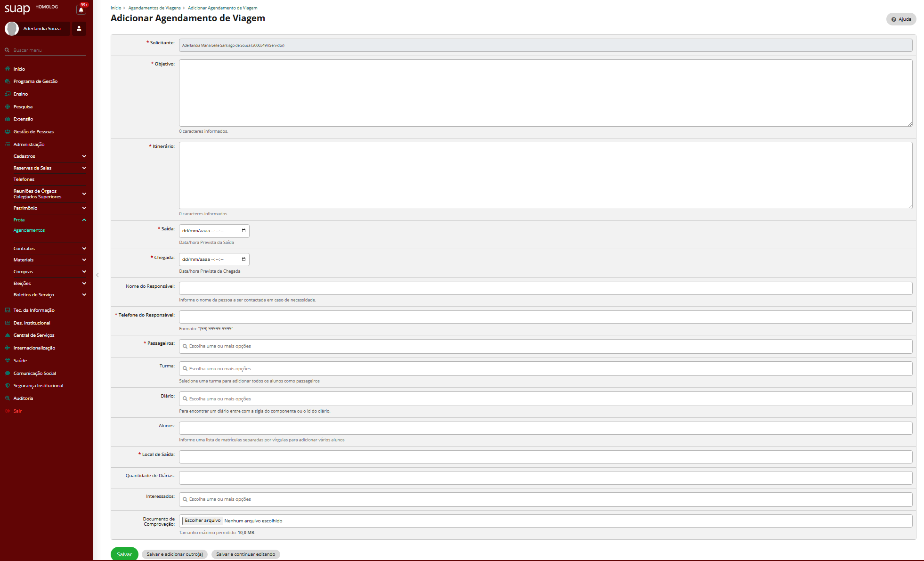
Task: Collapse the Frota submenu
Action: click(84, 220)
